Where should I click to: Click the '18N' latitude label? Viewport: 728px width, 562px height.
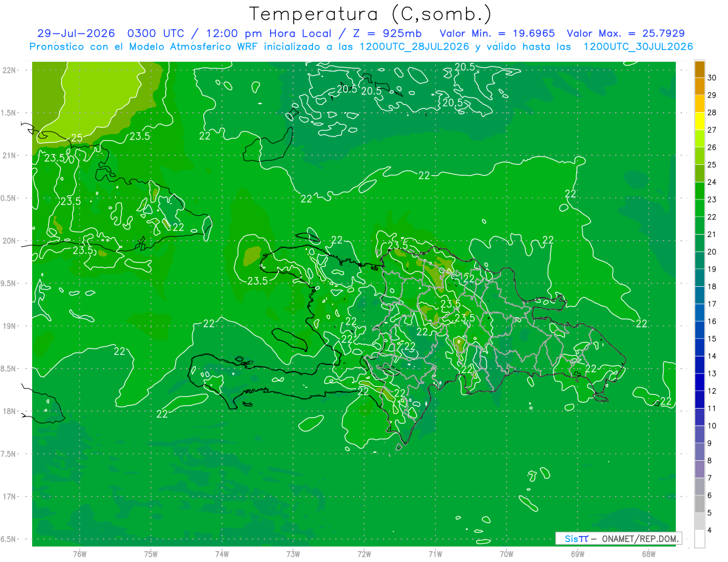click(x=10, y=411)
